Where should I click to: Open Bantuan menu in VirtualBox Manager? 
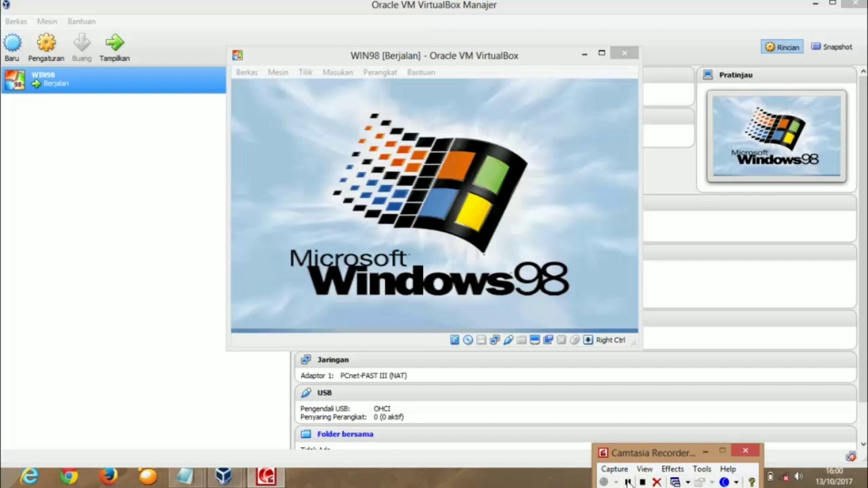click(x=81, y=22)
